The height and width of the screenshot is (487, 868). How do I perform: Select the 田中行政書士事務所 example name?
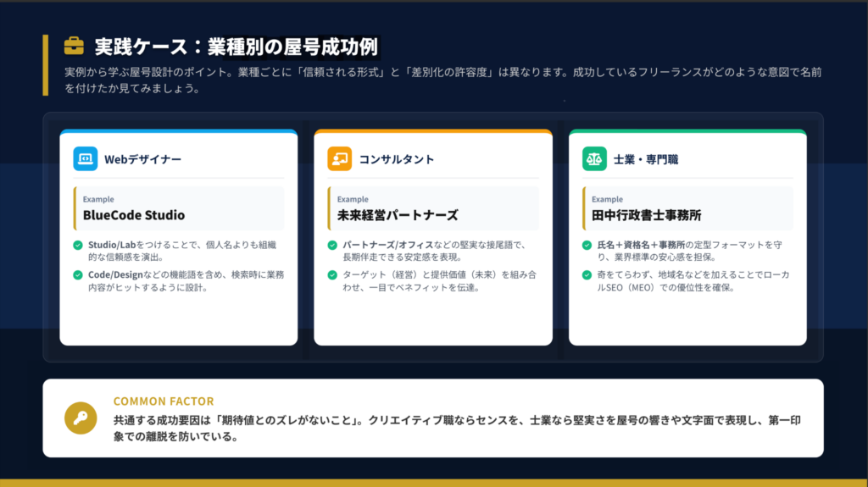(x=647, y=215)
